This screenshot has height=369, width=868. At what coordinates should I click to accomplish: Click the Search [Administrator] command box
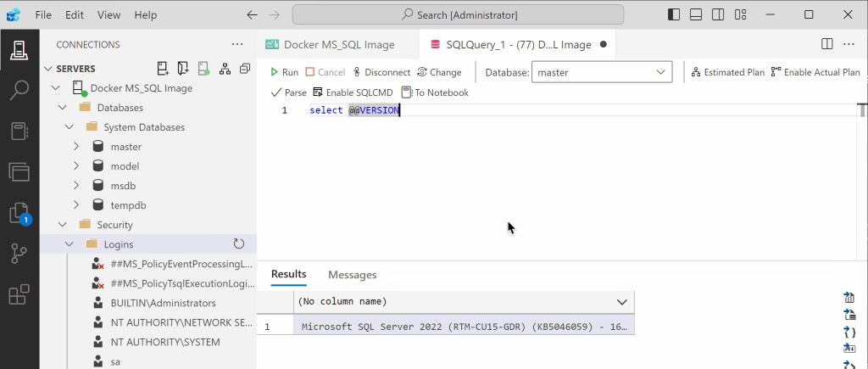[459, 15]
